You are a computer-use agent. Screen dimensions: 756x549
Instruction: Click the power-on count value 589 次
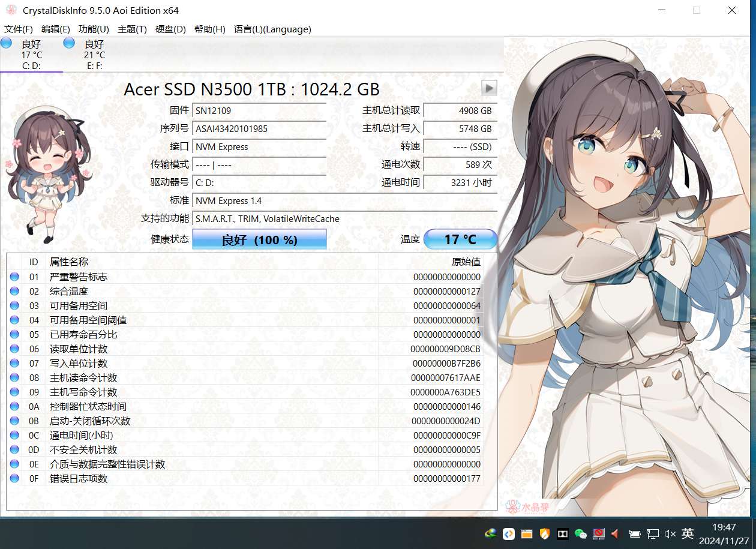(460, 164)
